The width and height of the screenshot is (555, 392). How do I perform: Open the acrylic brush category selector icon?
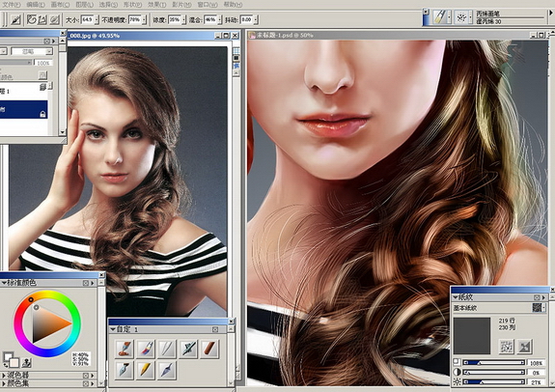(x=439, y=16)
